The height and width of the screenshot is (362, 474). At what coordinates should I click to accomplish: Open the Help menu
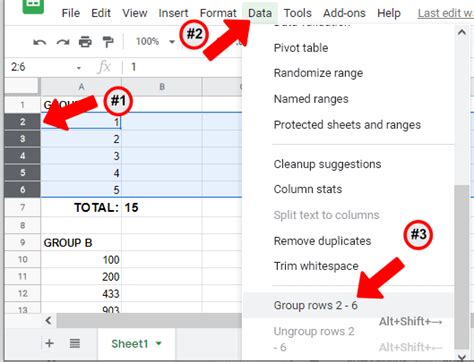[389, 13]
